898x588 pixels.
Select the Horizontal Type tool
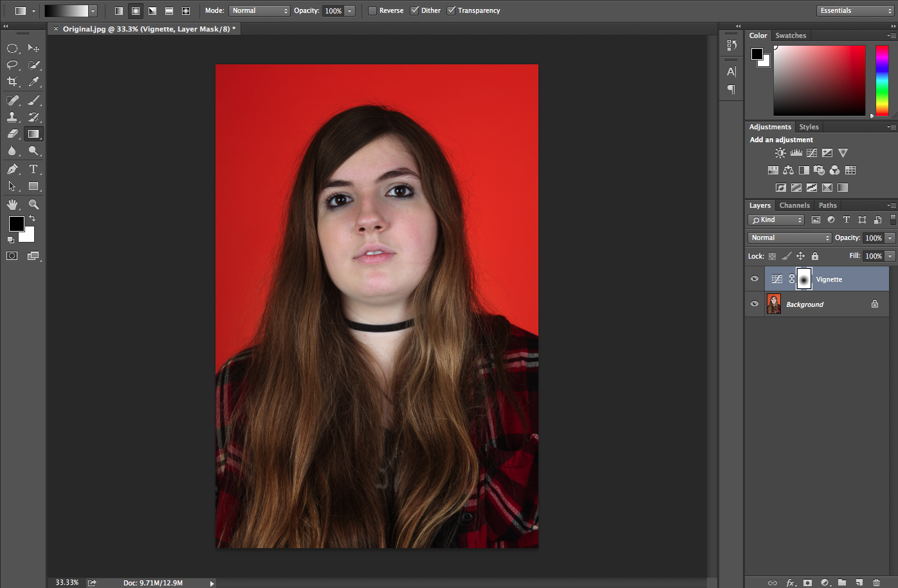click(33, 169)
